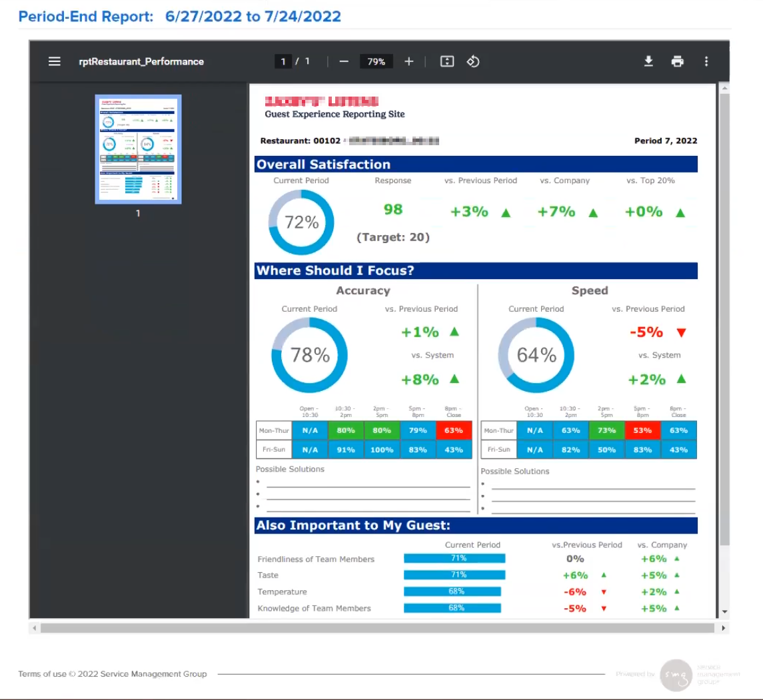Click the horizontal scrollbar right arrow
The height and width of the screenshot is (700, 763).
tap(724, 627)
